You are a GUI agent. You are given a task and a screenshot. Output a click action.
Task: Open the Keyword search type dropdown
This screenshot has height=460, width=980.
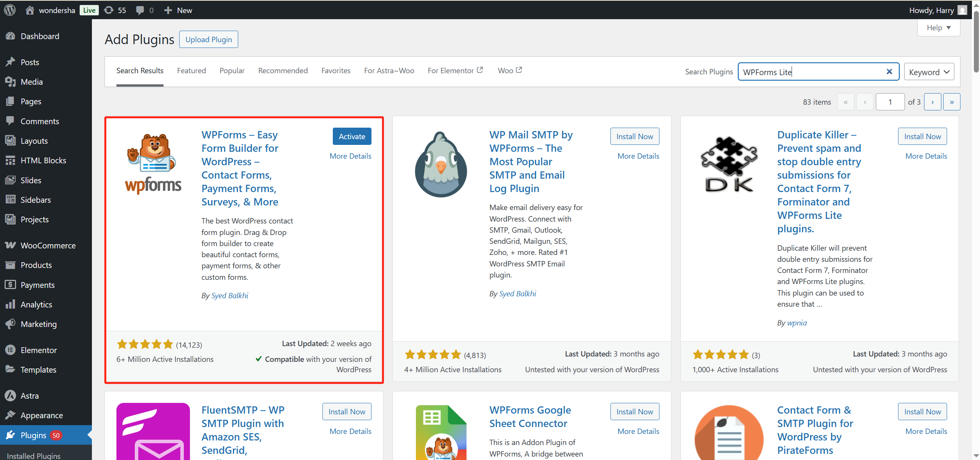click(x=929, y=72)
